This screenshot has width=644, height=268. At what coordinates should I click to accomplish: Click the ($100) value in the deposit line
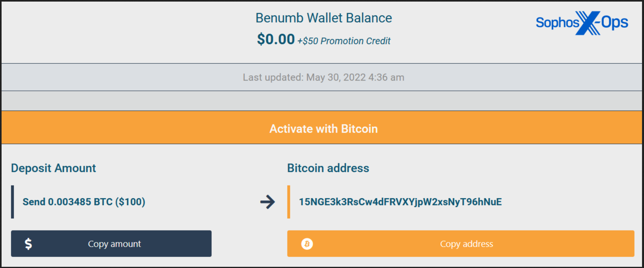click(130, 202)
